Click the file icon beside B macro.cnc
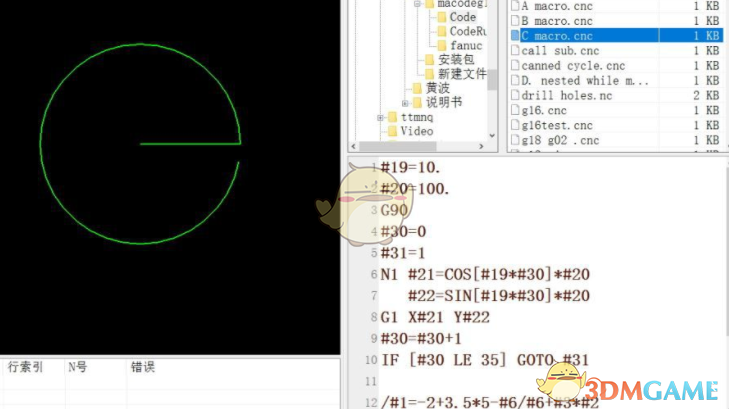The width and height of the screenshot is (729, 409). tap(515, 20)
